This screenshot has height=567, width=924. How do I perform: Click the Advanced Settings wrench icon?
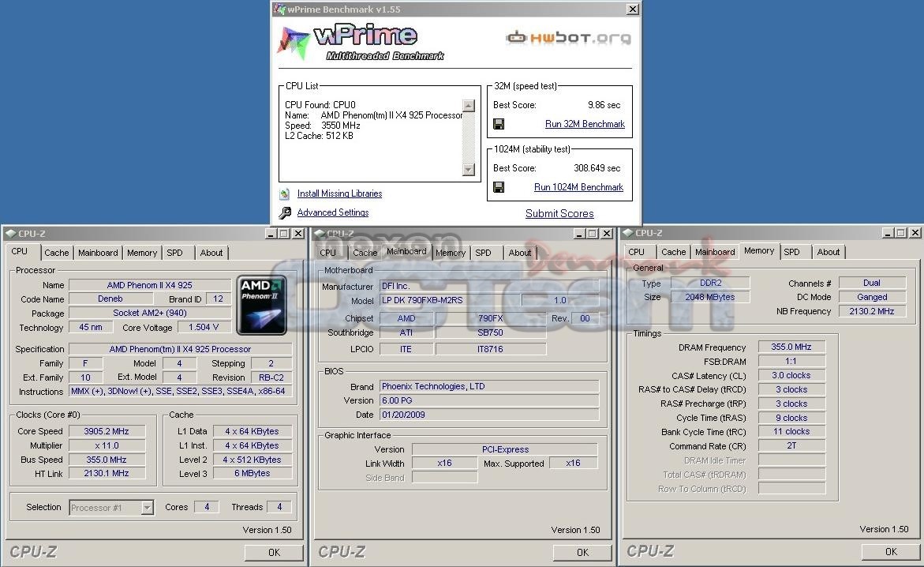coord(285,212)
